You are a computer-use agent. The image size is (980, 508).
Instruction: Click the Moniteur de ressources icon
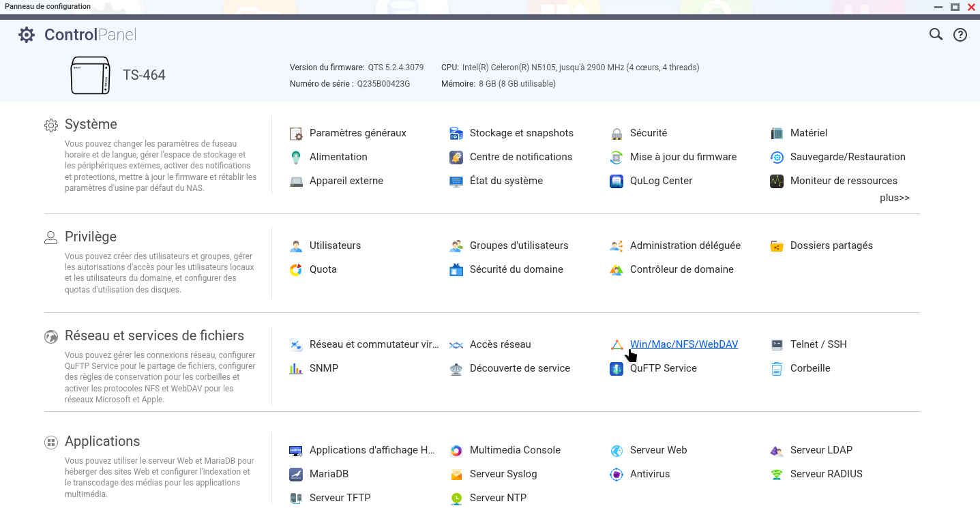pyautogui.click(x=777, y=181)
